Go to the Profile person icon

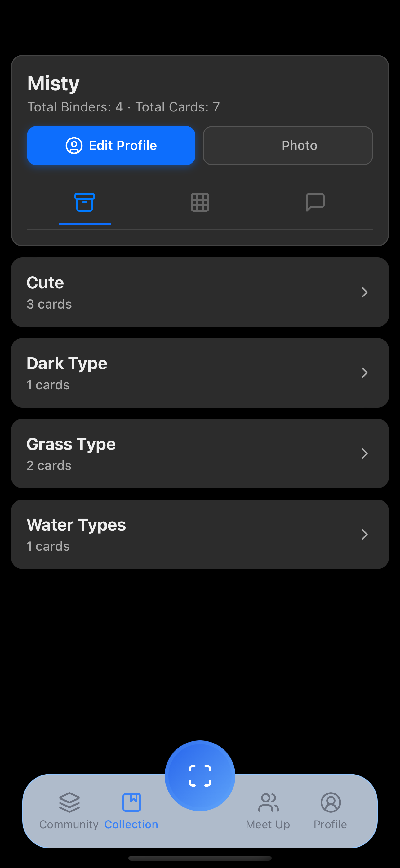[331, 802]
